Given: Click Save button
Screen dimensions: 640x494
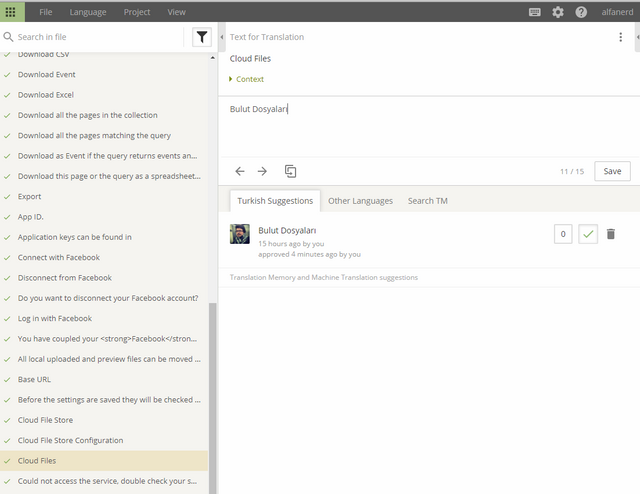Looking at the screenshot, I should coord(612,171).
